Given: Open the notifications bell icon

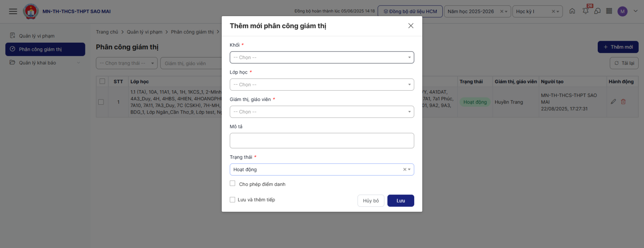Looking at the screenshot, I should (585, 11).
